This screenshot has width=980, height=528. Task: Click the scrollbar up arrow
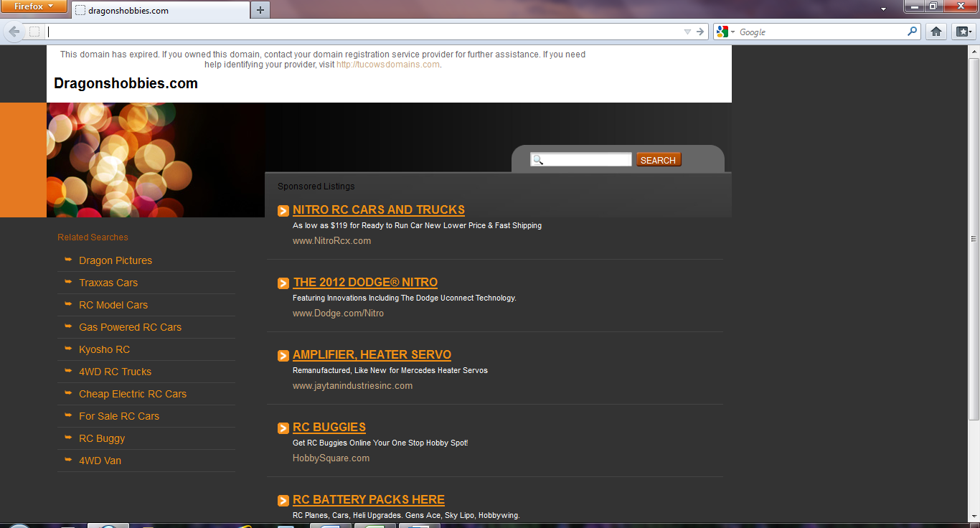tap(974, 51)
